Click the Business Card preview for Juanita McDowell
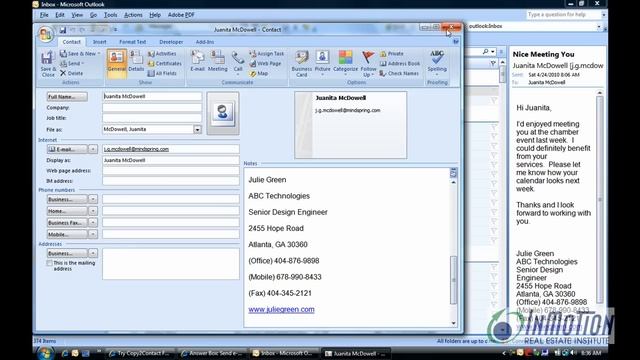 coord(351,125)
